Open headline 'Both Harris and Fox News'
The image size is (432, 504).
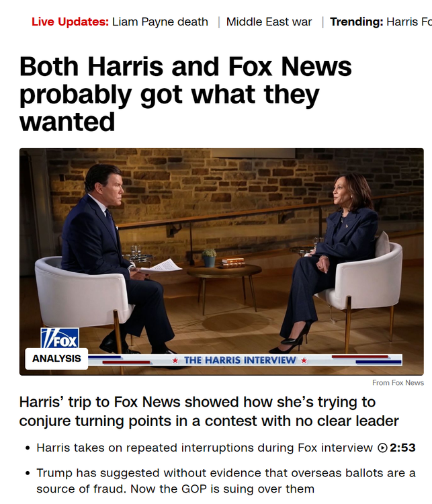pyautogui.click(x=185, y=94)
